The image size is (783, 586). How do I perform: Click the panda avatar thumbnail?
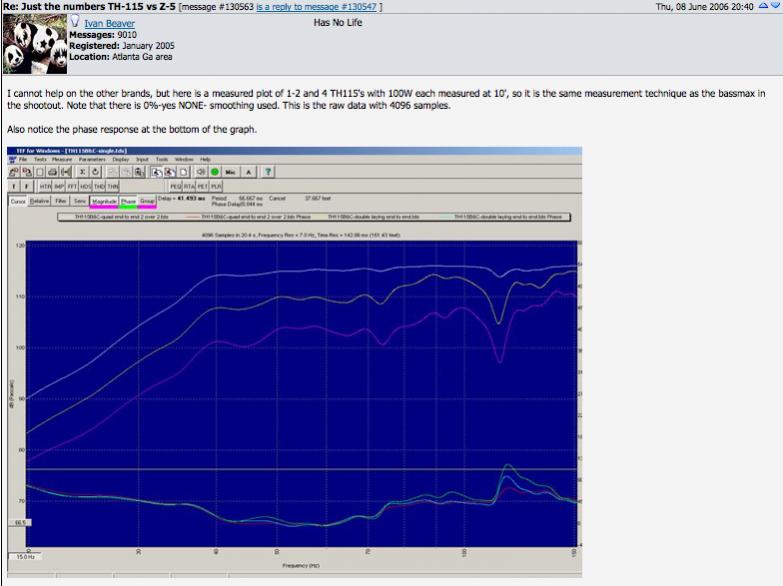[35, 44]
